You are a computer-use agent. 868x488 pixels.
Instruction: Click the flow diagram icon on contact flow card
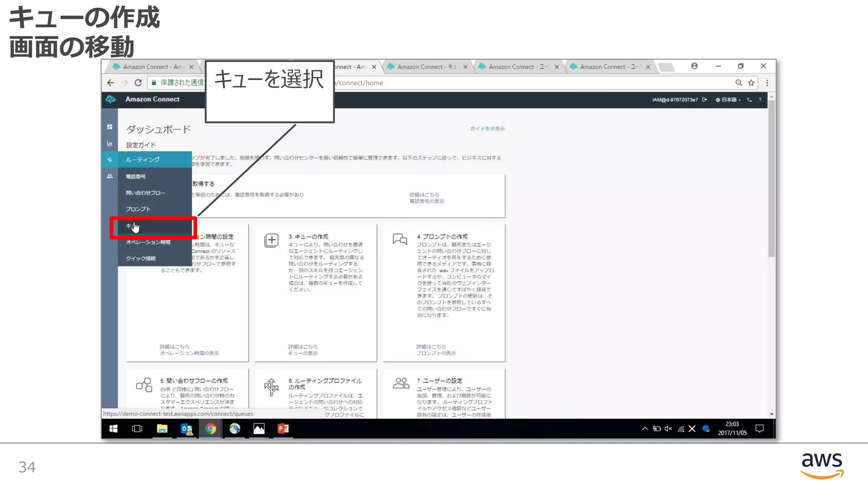[x=144, y=385]
